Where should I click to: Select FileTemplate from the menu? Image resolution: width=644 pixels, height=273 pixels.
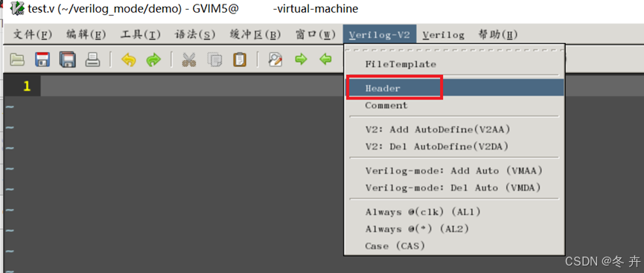(455, 65)
